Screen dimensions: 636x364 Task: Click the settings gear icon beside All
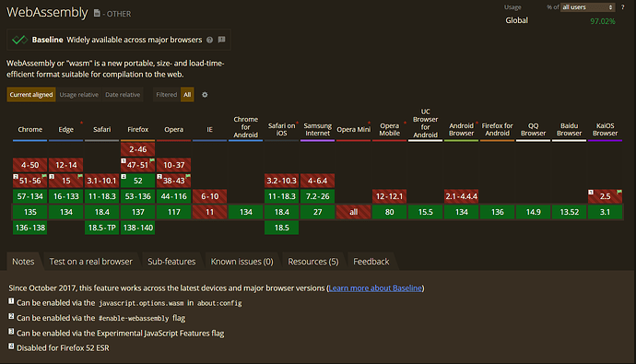(x=205, y=94)
